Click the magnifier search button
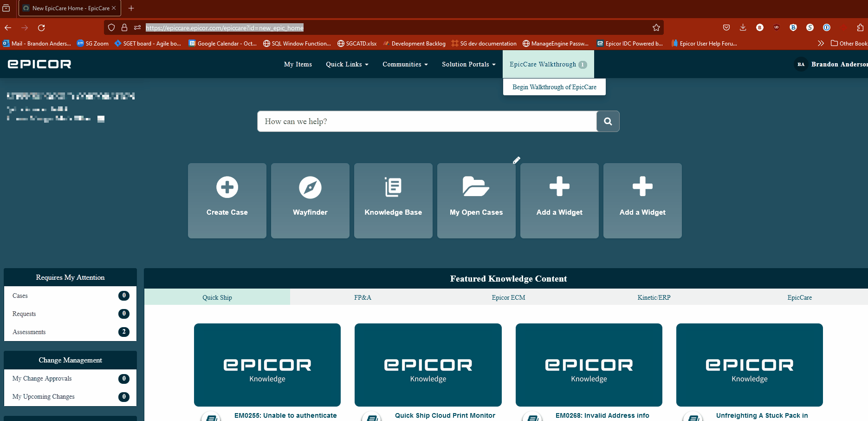 (x=608, y=121)
